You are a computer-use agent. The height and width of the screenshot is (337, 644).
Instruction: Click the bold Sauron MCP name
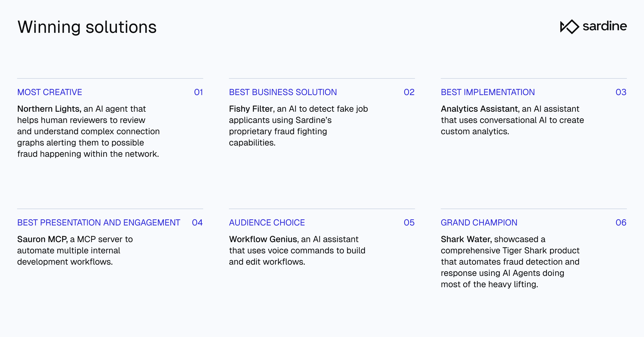[x=42, y=239]
